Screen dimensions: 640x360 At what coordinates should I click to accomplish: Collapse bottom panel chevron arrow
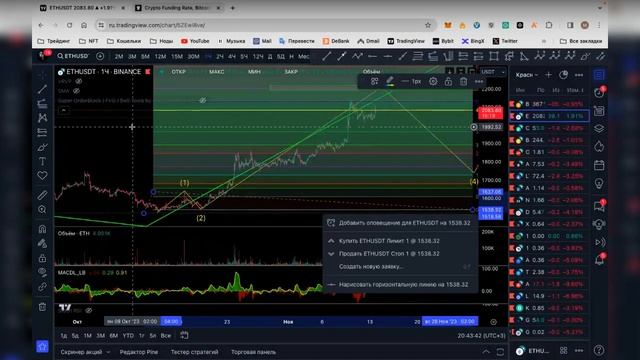point(486,352)
